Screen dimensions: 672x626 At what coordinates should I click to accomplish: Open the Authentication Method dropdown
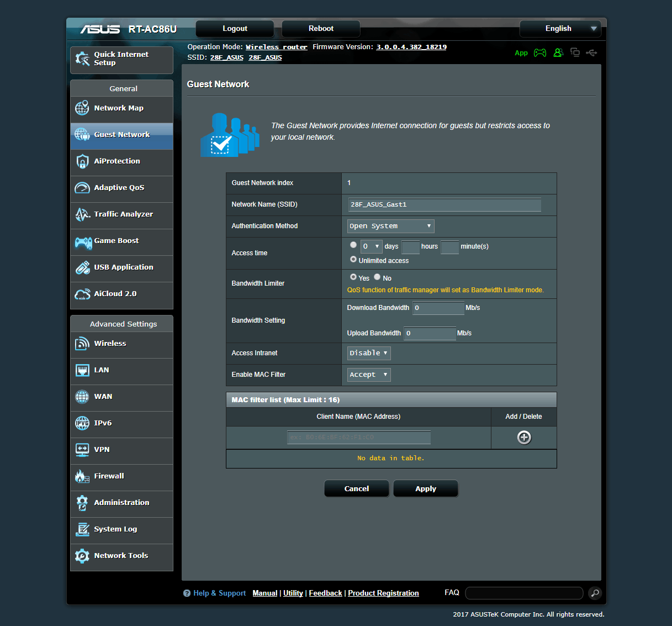(x=391, y=226)
